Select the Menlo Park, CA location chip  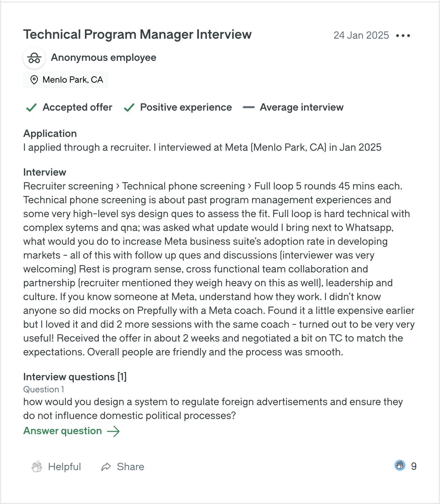point(66,80)
